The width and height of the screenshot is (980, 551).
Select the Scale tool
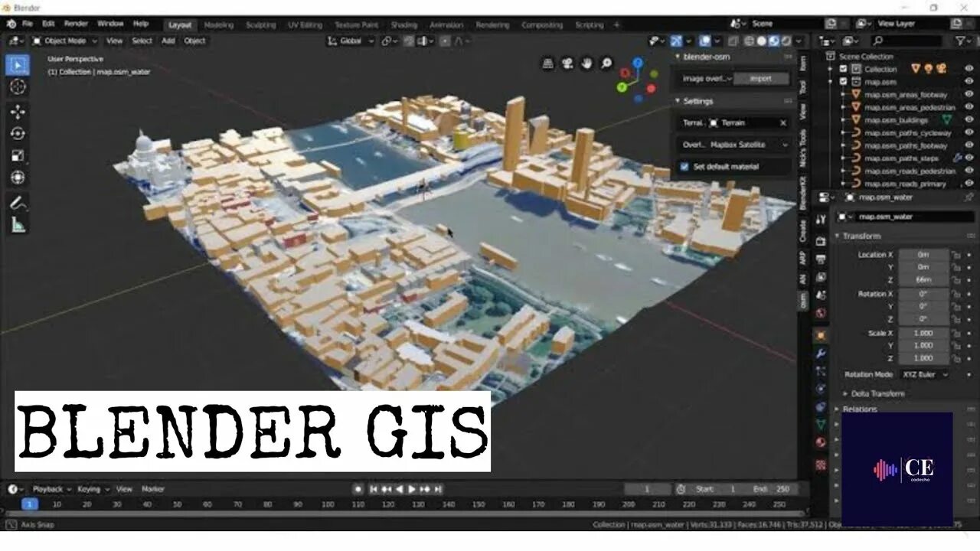click(x=18, y=156)
